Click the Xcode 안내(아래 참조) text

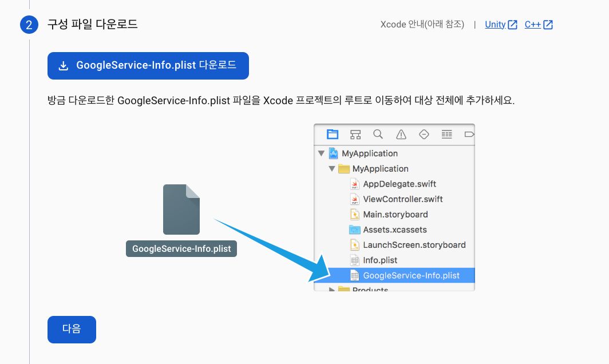pos(422,25)
